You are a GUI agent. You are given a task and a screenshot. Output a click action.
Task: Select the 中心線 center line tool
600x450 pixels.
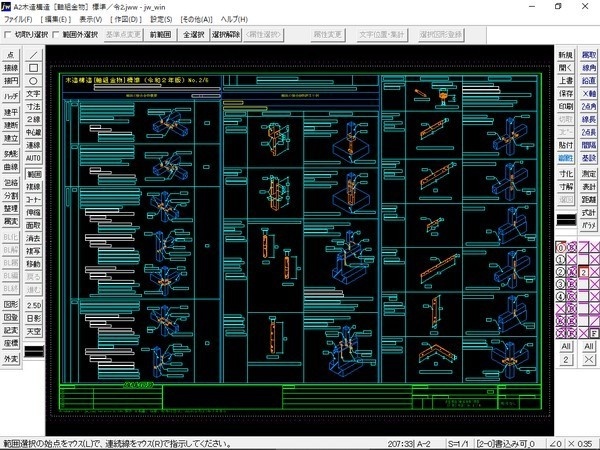pyautogui.click(x=33, y=132)
